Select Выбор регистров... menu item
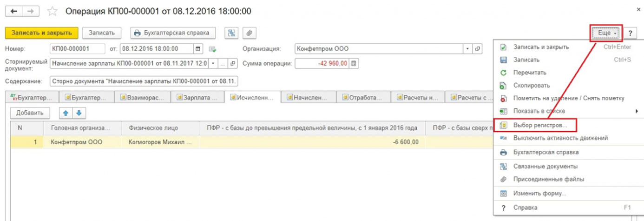The width and height of the screenshot is (644, 221). pyautogui.click(x=540, y=125)
